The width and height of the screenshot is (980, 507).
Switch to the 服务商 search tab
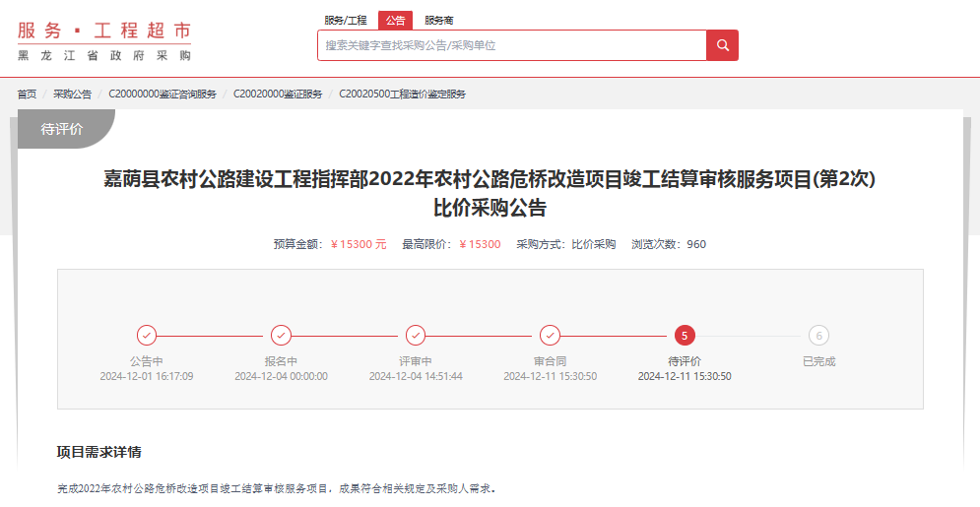click(x=439, y=21)
